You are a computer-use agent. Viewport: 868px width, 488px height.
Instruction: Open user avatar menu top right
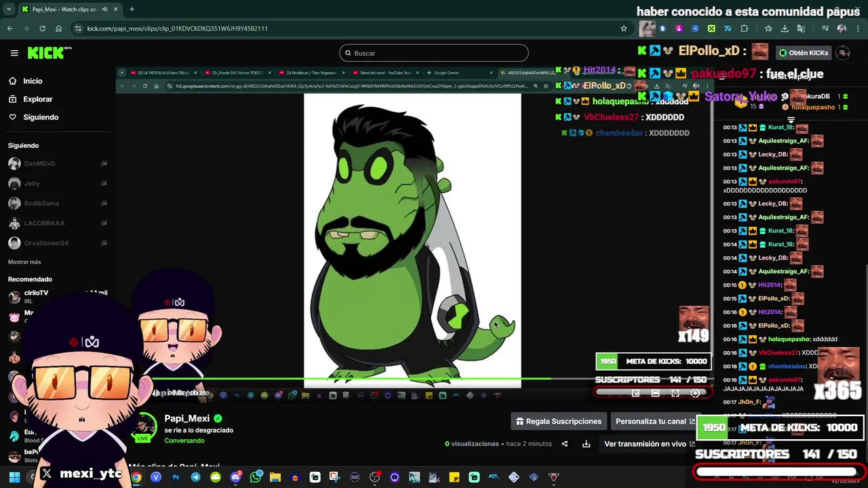843,53
